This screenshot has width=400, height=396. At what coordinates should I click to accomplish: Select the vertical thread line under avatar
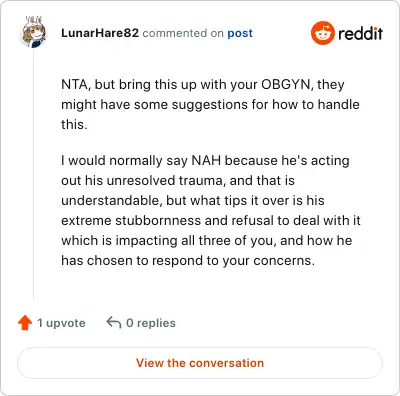pyautogui.click(x=34, y=174)
